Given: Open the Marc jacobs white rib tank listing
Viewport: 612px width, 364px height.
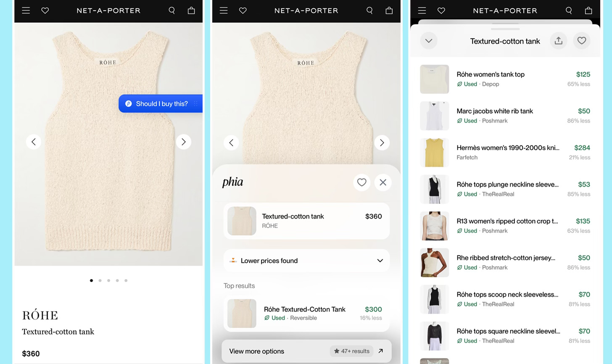Looking at the screenshot, I should 505,116.
